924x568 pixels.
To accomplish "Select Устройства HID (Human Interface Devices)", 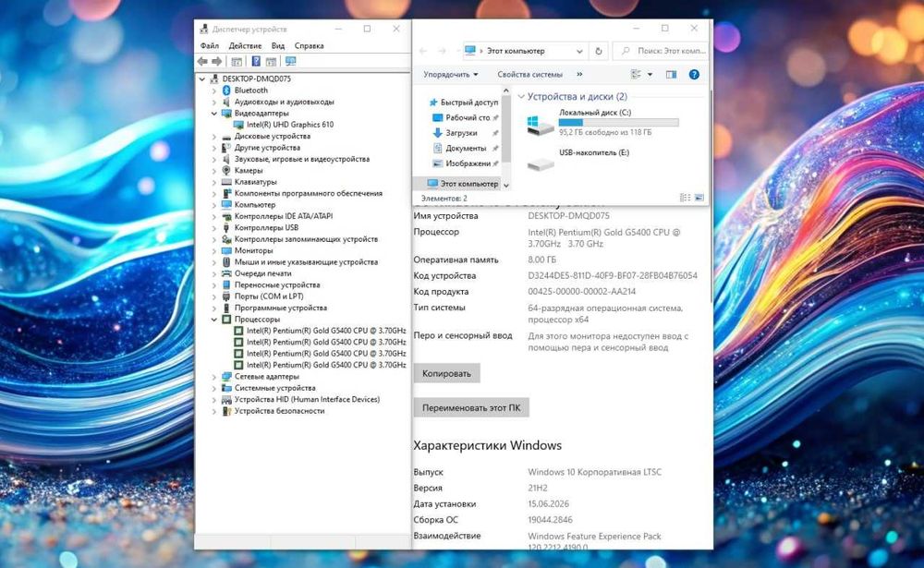I will click(307, 400).
